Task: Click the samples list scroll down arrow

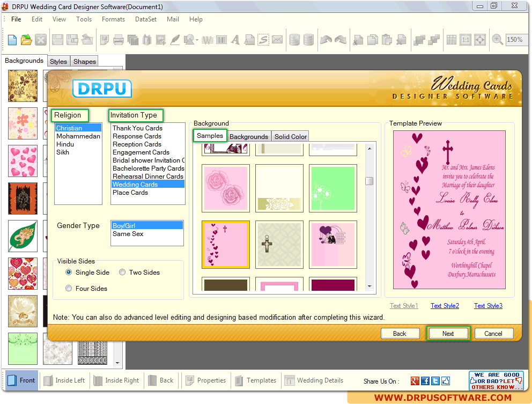Action: point(370,287)
